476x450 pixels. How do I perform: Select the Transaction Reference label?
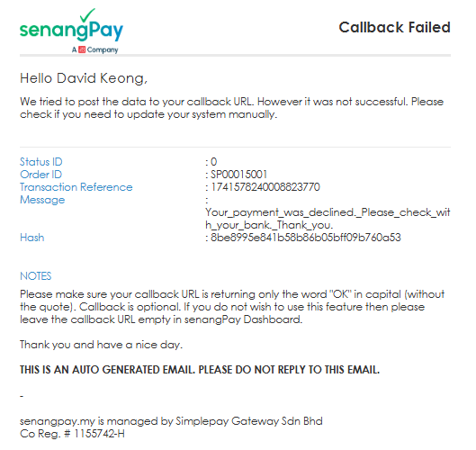76,187
